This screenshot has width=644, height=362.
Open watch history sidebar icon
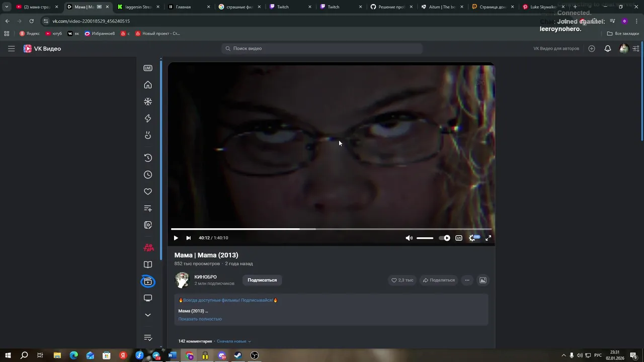point(148,158)
